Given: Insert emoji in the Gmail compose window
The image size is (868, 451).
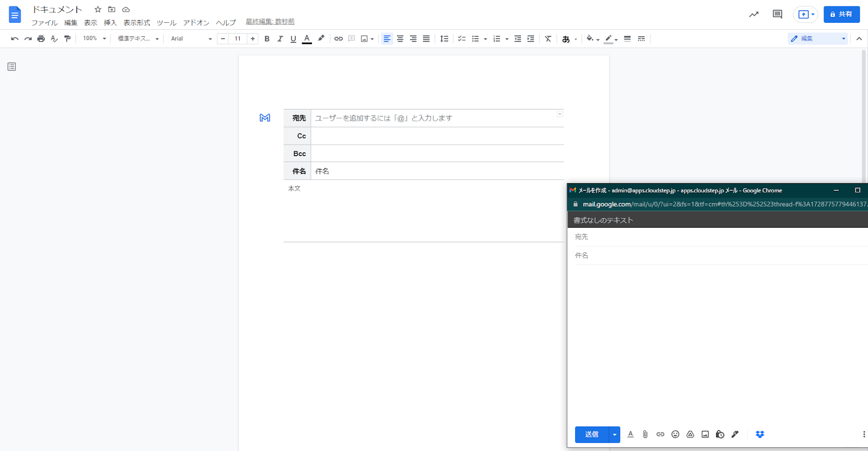Looking at the screenshot, I should coord(675,434).
